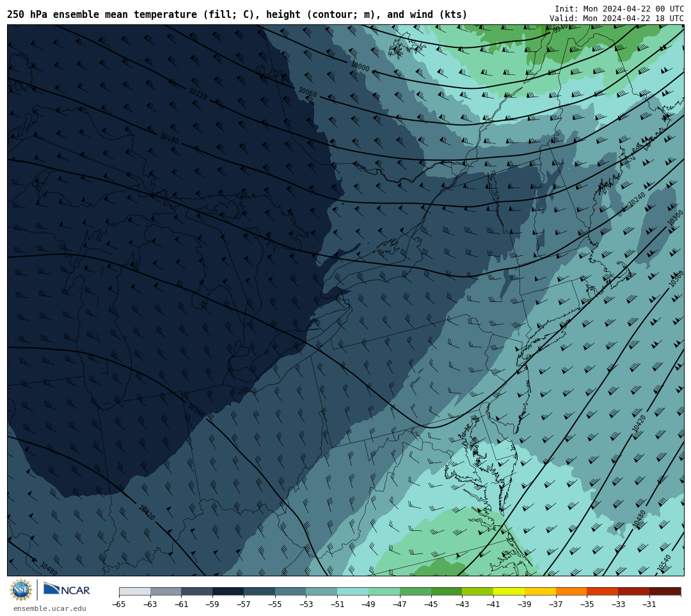Pick the -33 to -31 dark red swatch

click(633, 591)
